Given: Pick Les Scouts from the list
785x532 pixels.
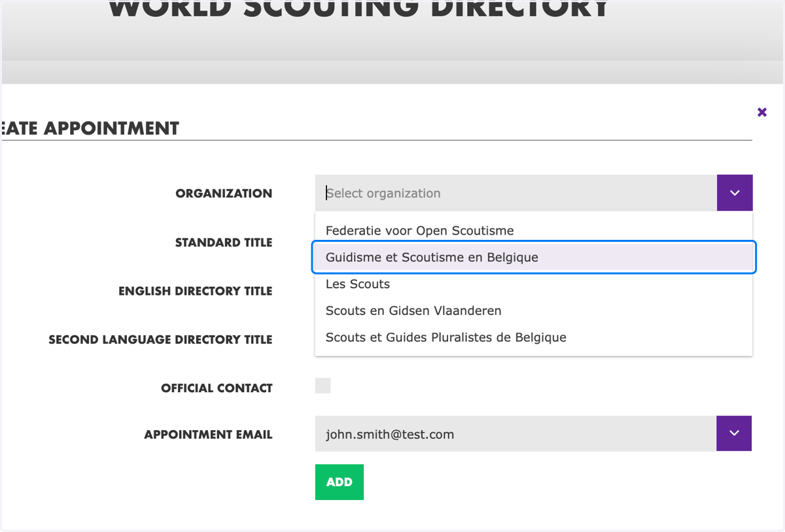Looking at the screenshot, I should tap(534, 284).
